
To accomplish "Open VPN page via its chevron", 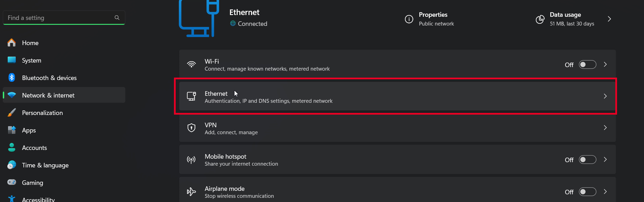I will pos(605,128).
